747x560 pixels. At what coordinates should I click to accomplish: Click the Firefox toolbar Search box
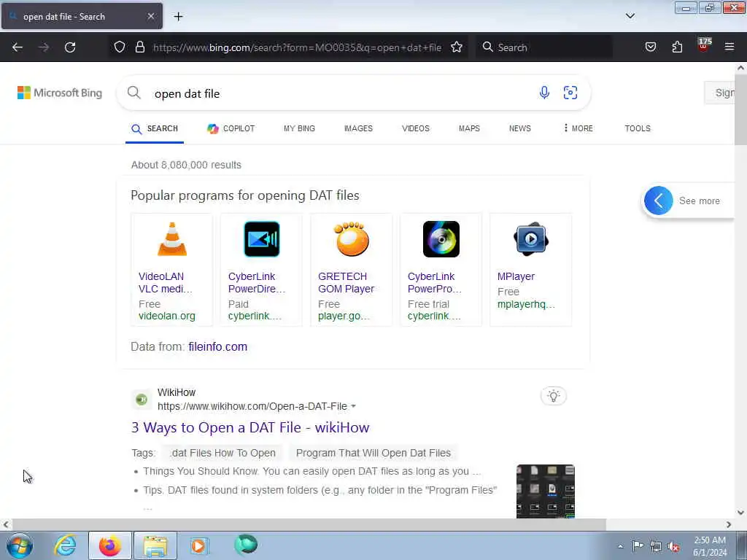544,47
